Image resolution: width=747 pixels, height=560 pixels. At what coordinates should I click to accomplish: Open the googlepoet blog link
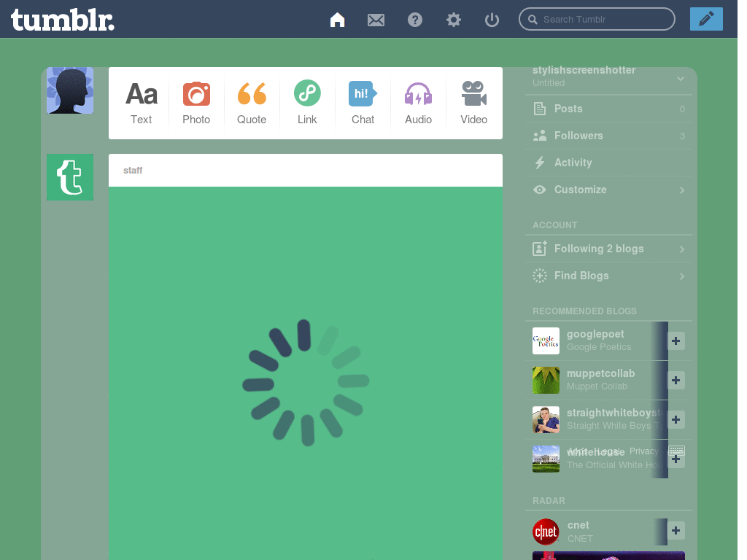pyautogui.click(x=595, y=334)
